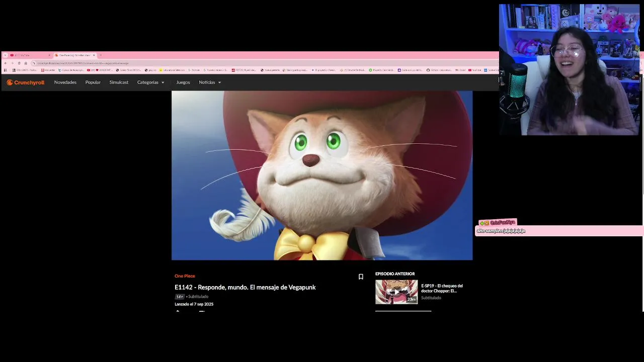
Task: Open the apps grid in bookmarks bar
Action: point(6,70)
